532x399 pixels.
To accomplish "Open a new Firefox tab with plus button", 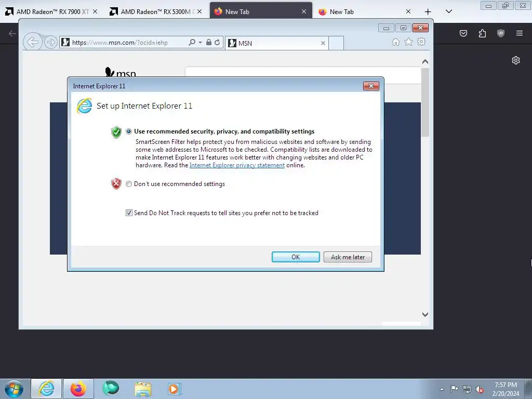I will [428, 11].
